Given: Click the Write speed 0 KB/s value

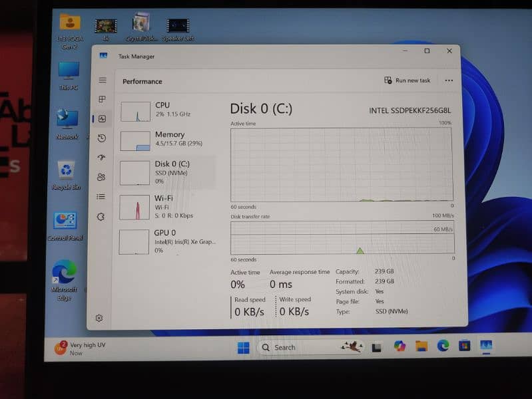Looking at the screenshot, I should (294, 311).
